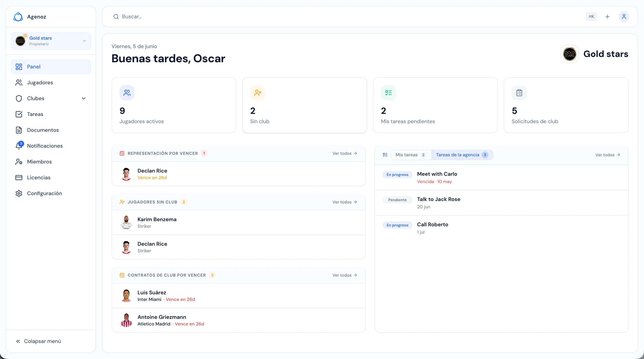644x359 pixels.
Task: Open Documentos section
Action: point(51,130)
